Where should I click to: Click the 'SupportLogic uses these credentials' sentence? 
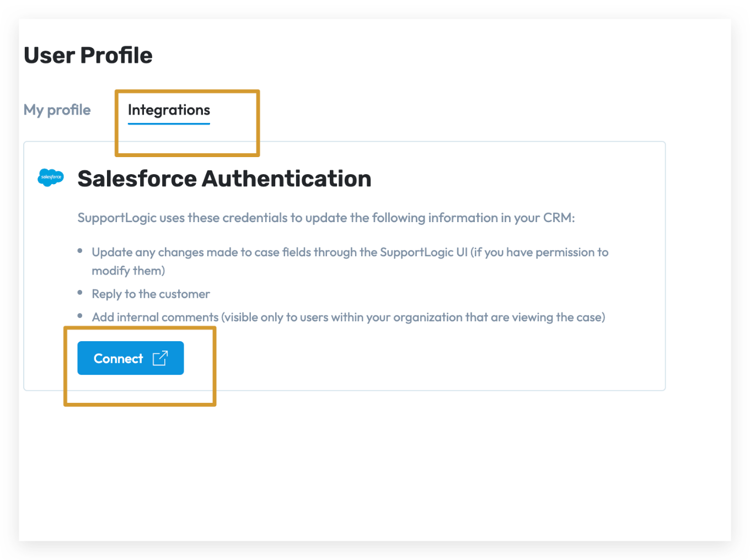326,218
